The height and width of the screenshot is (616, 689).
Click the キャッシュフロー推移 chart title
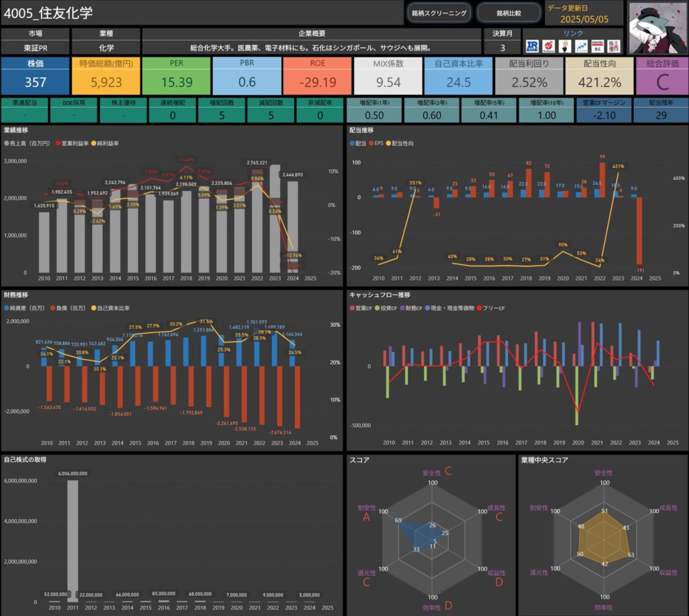pos(379,295)
